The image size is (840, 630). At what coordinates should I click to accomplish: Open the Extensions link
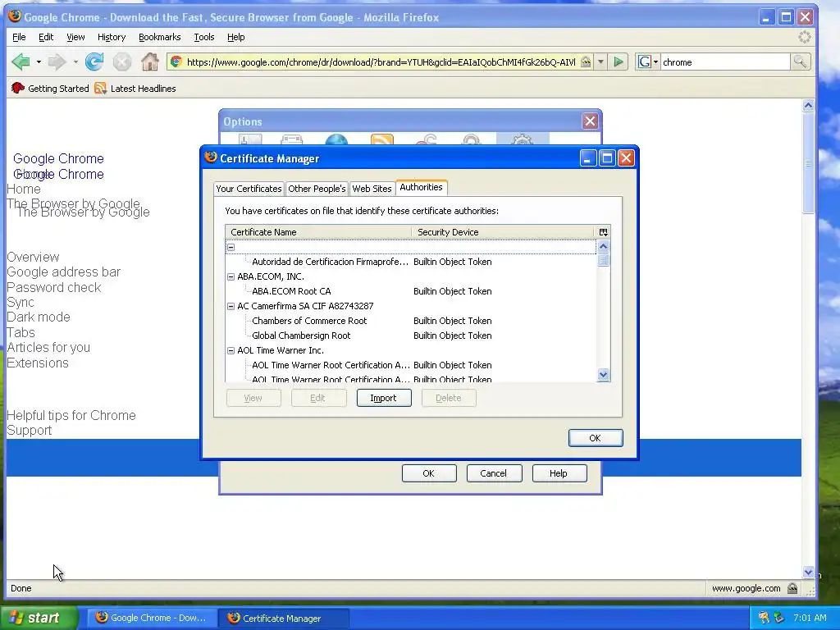pos(38,363)
